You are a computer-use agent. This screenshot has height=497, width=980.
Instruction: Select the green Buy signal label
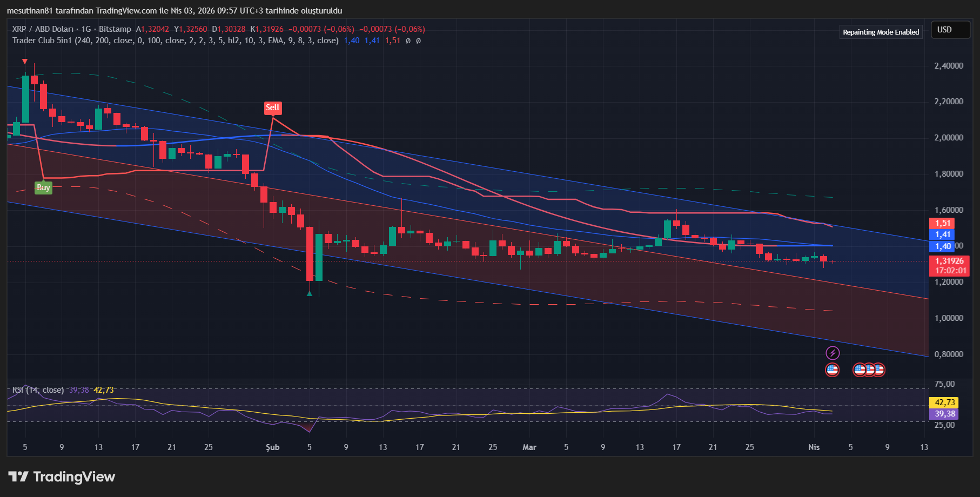[x=43, y=187]
